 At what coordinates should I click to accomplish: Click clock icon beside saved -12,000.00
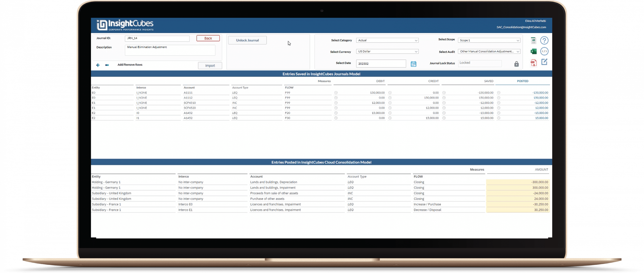tap(444, 103)
